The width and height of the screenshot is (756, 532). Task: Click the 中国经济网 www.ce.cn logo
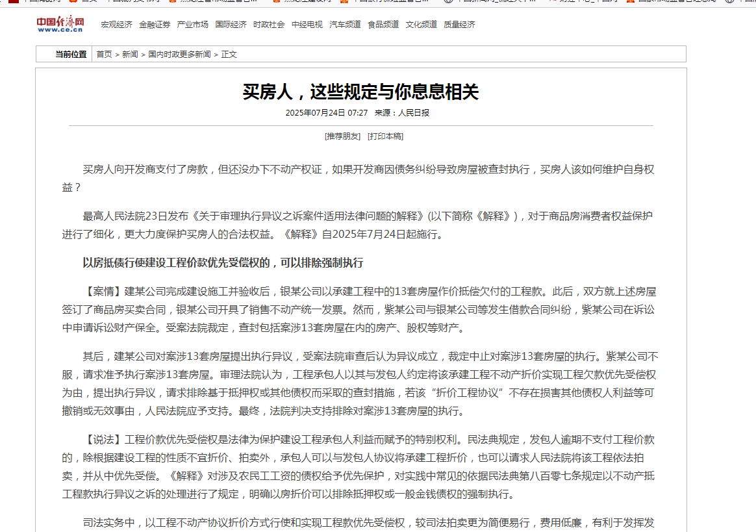click(x=61, y=24)
